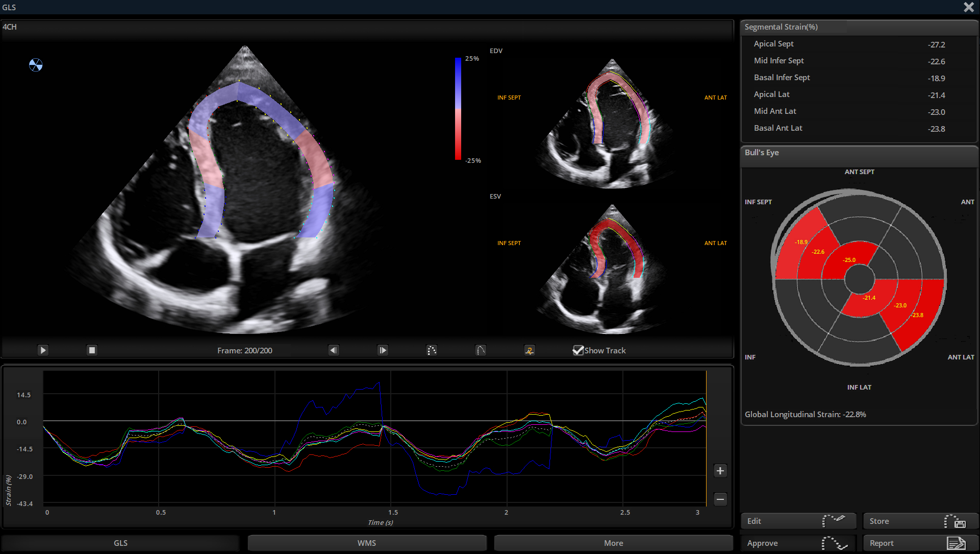
Task: Click the orange time cursor on strain graph
Action: [x=706, y=438]
